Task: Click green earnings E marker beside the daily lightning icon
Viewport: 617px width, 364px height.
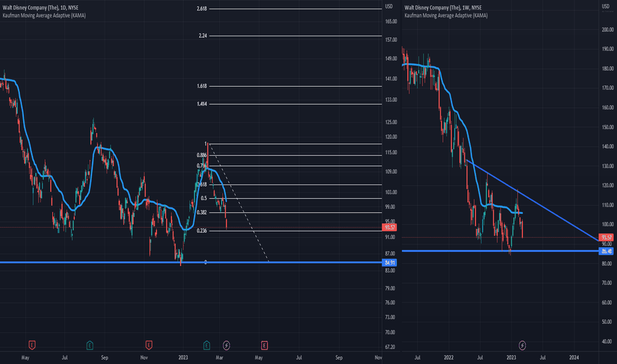Action: 207,345
